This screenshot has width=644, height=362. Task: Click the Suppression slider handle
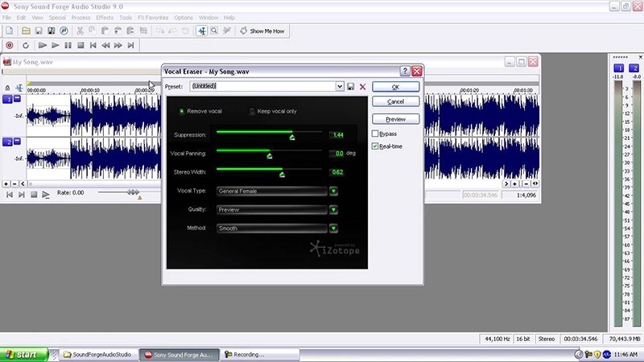coord(292,137)
